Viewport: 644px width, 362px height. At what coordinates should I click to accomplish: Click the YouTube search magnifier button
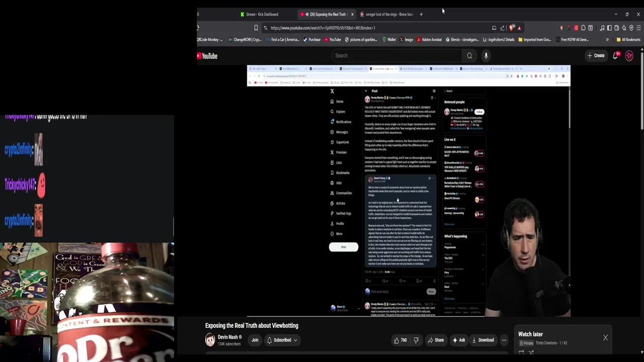point(469,56)
